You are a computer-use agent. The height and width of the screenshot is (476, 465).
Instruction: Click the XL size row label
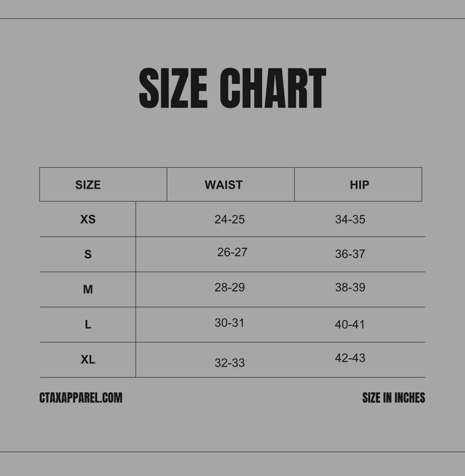(x=88, y=359)
